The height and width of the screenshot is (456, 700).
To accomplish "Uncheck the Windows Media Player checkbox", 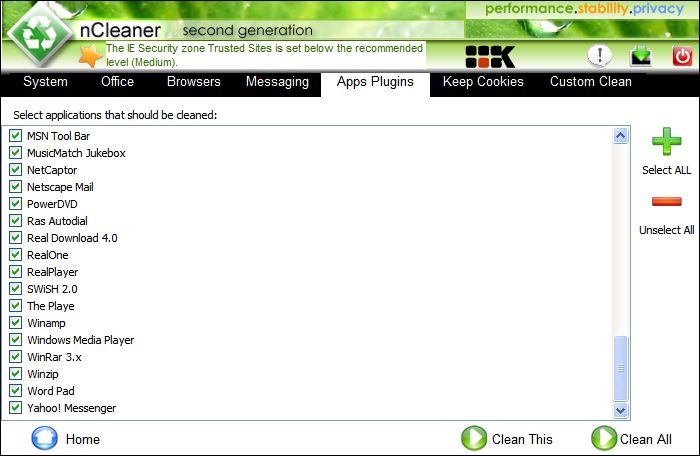I will click(16, 339).
